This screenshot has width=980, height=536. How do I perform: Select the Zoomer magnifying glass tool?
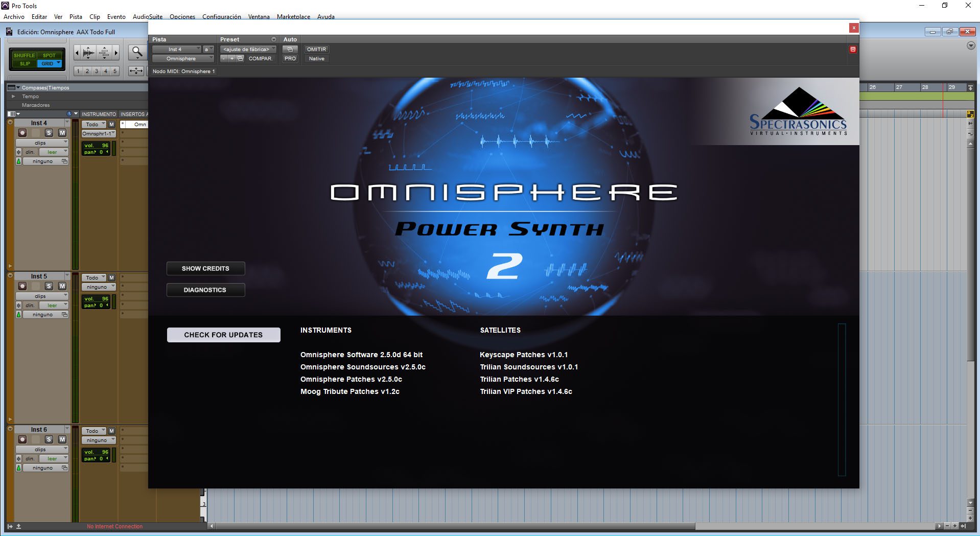click(137, 52)
